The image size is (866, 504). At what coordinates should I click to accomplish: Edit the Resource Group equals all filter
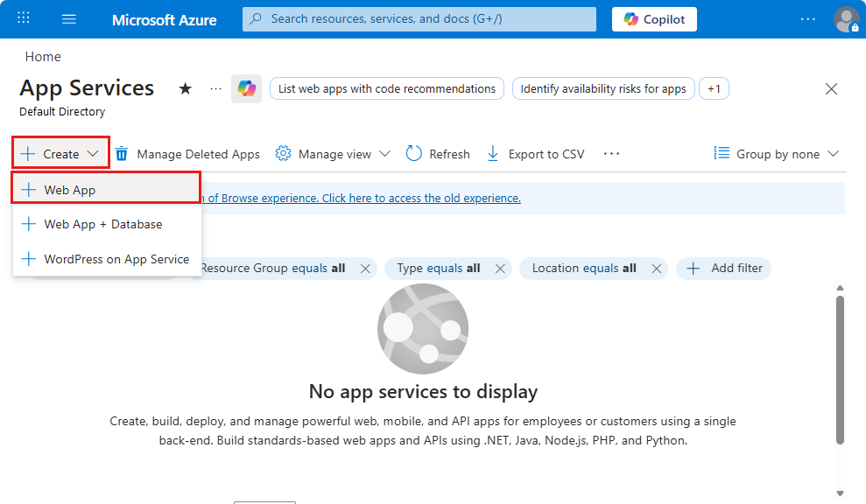click(x=273, y=269)
